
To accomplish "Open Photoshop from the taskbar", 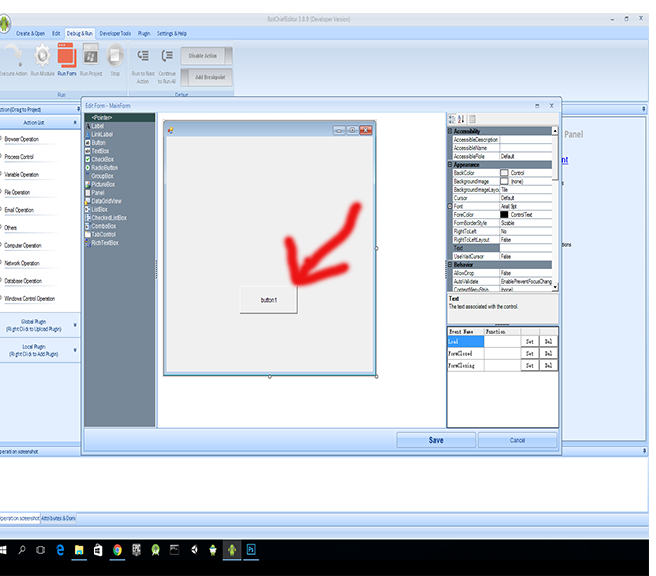I will point(253,549).
